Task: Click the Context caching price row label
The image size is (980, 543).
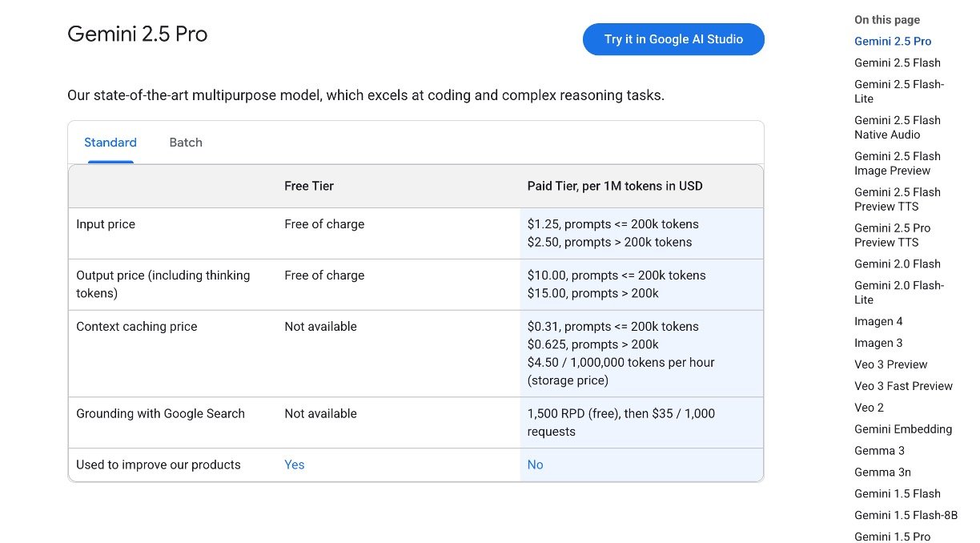Action: [x=137, y=327]
